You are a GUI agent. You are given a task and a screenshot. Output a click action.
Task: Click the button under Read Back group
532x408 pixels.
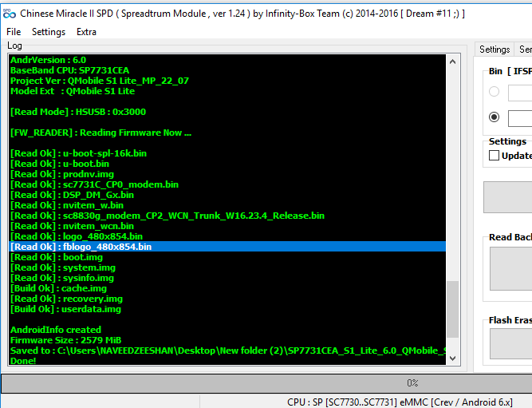click(x=510, y=269)
